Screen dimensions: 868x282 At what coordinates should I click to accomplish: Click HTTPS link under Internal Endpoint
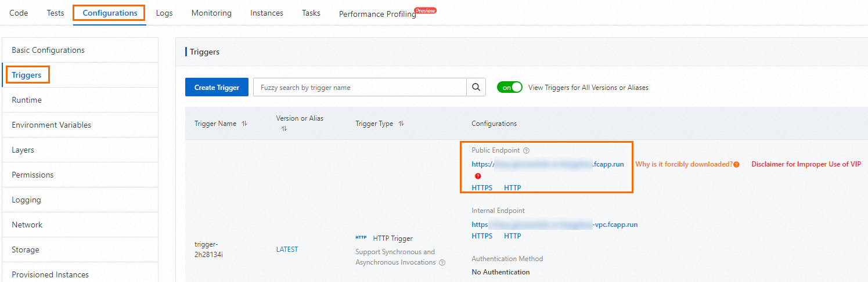(482, 236)
